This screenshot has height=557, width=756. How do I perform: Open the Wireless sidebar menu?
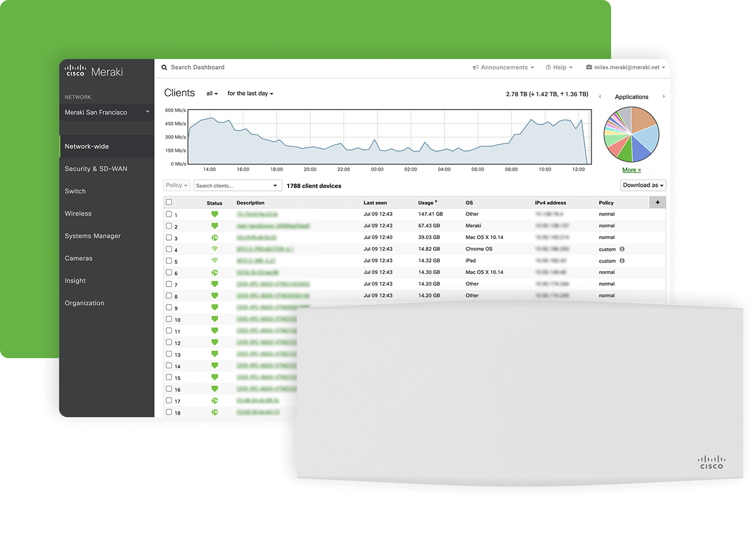(78, 214)
